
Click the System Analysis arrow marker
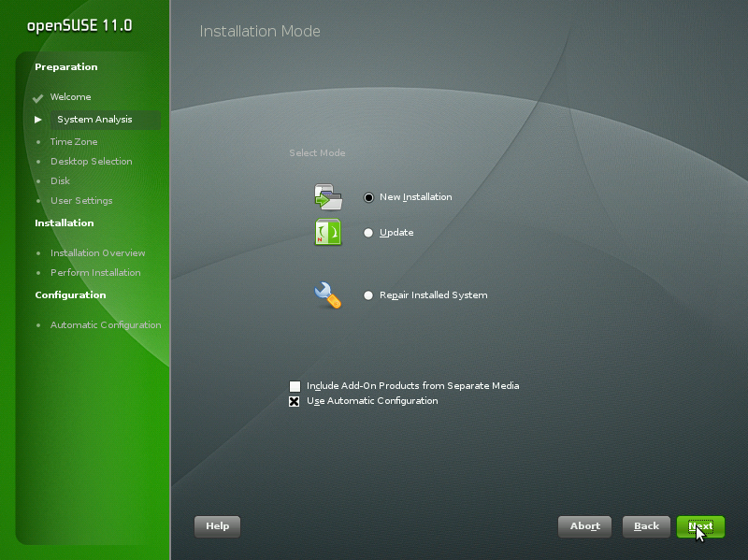tap(38, 120)
